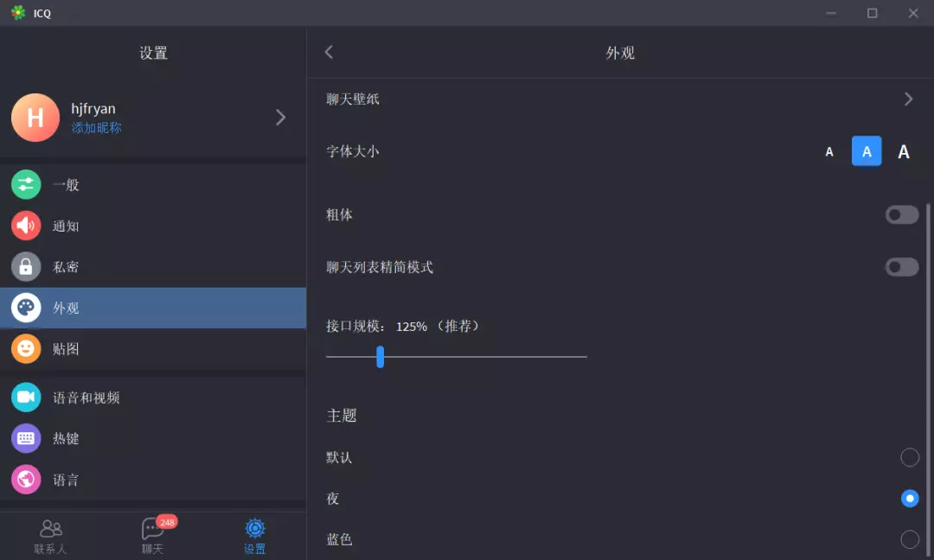Click the 125% （推荐） scale value
The image size is (934, 560).
[x=438, y=326]
